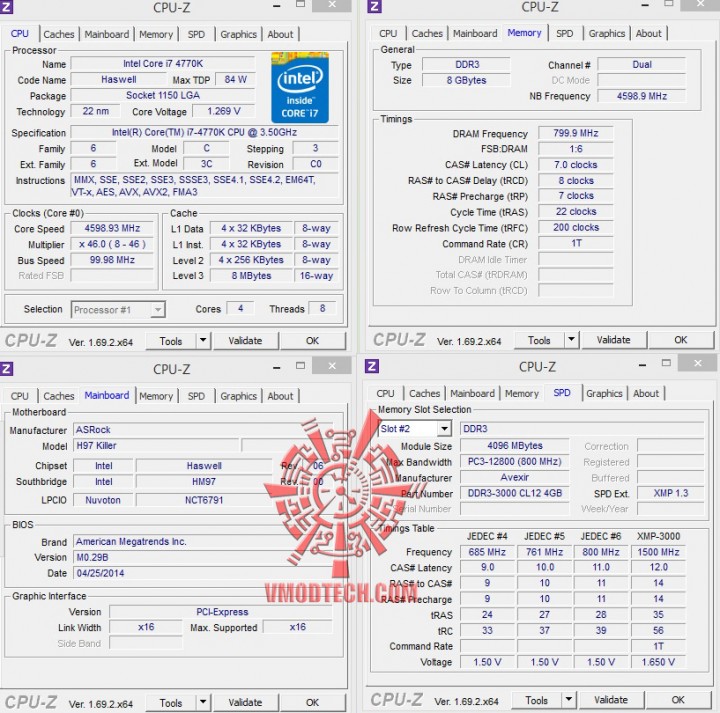720x713 pixels.
Task: Click Multiplier value x 46.0 ( 8 - 46 )
Action: click(112, 244)
